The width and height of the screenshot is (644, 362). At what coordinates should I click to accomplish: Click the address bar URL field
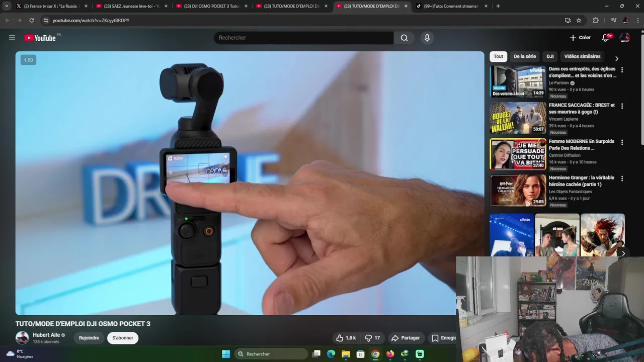302,20
